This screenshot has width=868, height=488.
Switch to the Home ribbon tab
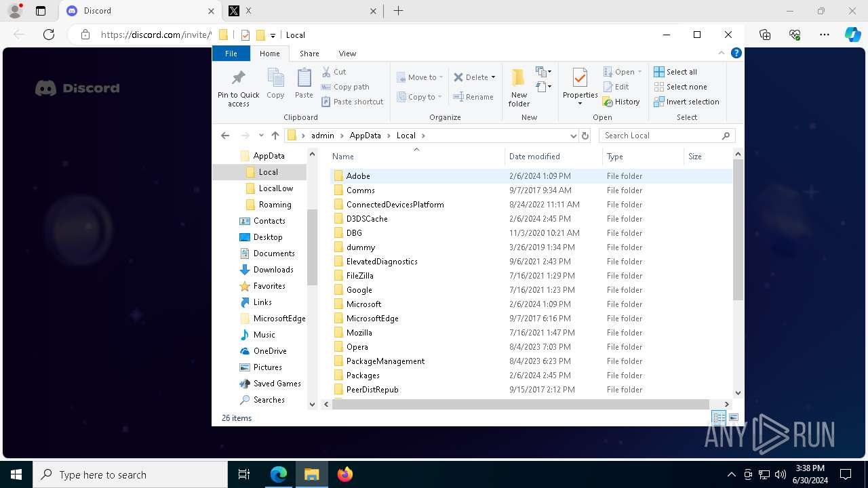(x=269, y=54)
